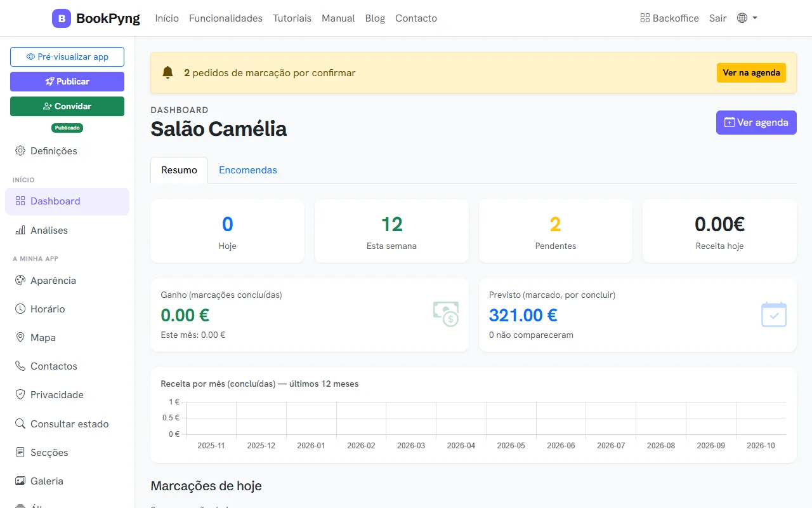Click the Pré-visualizar app button
The height and width of the screenshot is (508, 812).
point(67,57)
